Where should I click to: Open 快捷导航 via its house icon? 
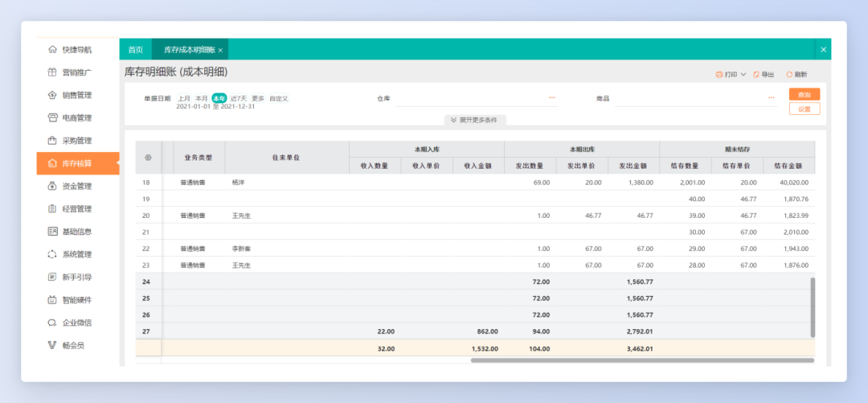pos(52,49)
